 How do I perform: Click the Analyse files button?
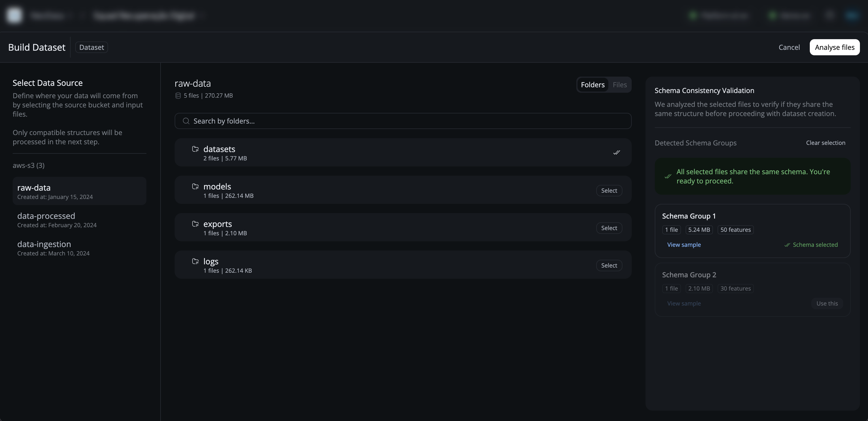pos(835,47)
